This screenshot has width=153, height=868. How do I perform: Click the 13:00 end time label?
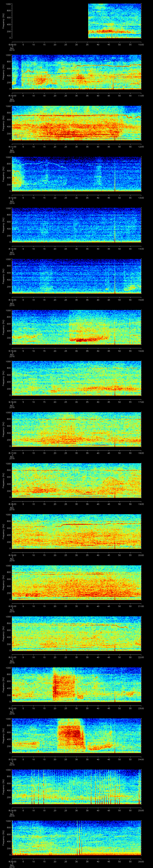click(x=141, y=198)
